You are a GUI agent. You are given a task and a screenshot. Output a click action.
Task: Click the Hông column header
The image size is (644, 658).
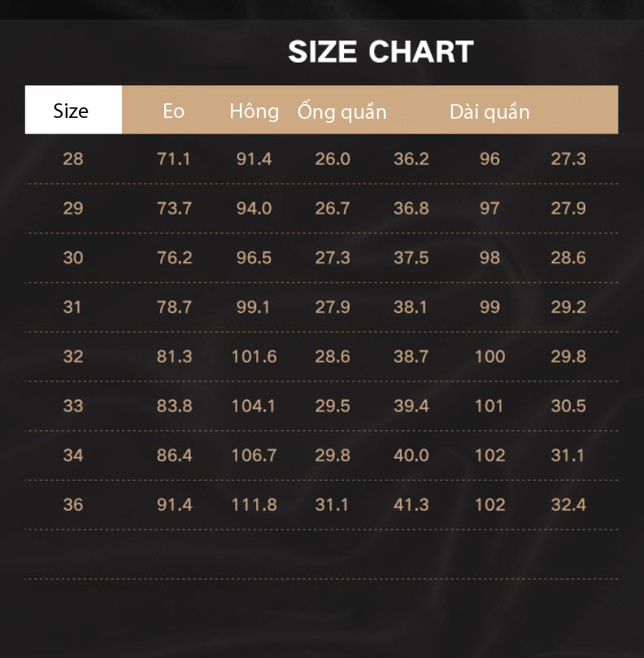tap(255, 111)
